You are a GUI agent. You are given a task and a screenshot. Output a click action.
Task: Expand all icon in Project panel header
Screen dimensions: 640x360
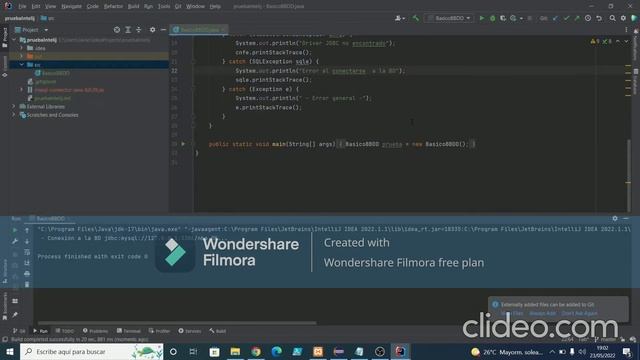coord(128,30)
